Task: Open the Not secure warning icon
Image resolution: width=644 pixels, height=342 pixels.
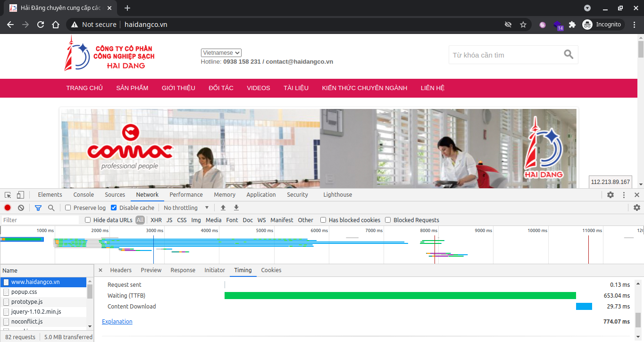Action: (75, 25)
